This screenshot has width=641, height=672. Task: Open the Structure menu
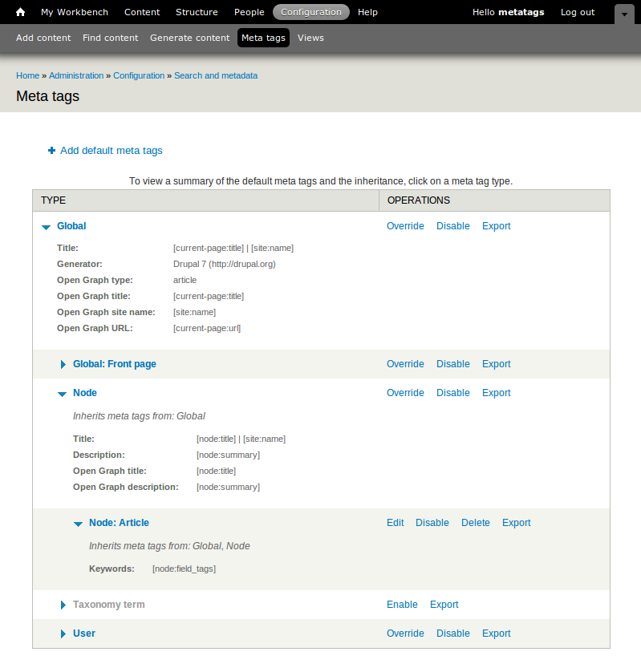[x=197, y=12]
